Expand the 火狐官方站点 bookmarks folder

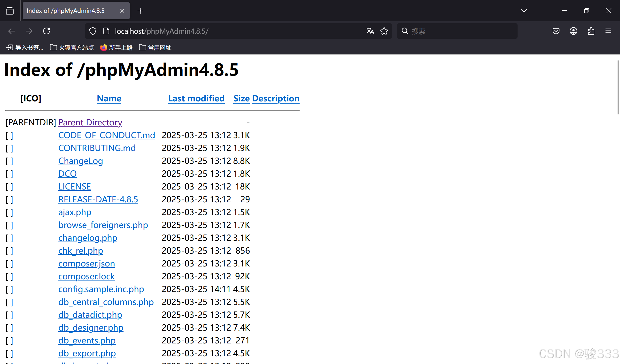tap(72, 47)
